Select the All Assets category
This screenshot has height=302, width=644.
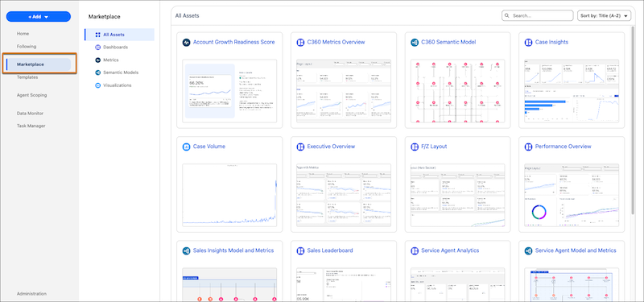coord(119,35)
